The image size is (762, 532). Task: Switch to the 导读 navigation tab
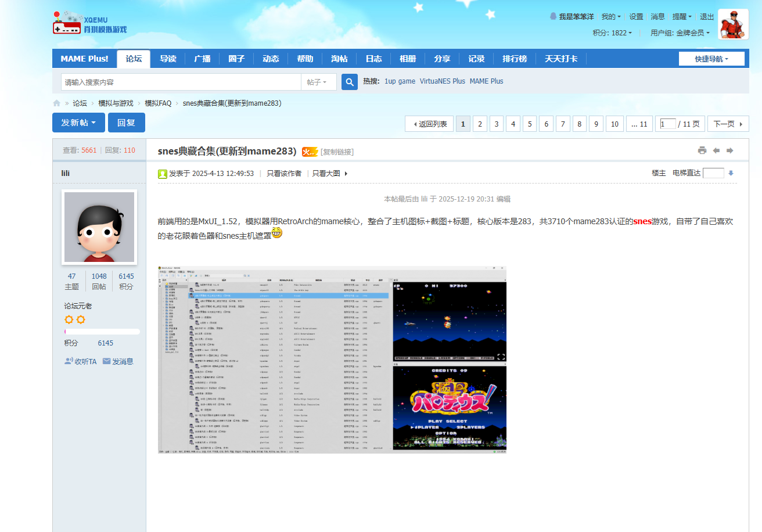coord(168,59)
